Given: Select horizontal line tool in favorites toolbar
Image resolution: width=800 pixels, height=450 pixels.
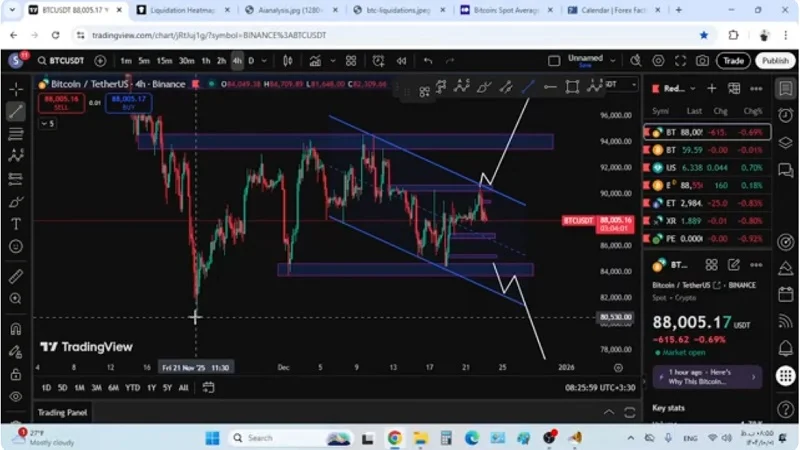Looking at the screenshot, I should click(x=549, y=87).
